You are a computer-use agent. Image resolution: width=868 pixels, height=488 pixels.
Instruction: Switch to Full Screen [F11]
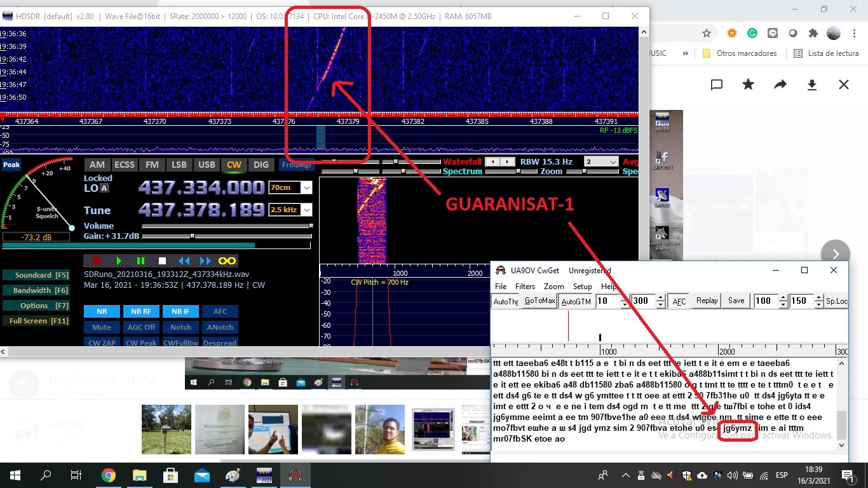(36, 321)
